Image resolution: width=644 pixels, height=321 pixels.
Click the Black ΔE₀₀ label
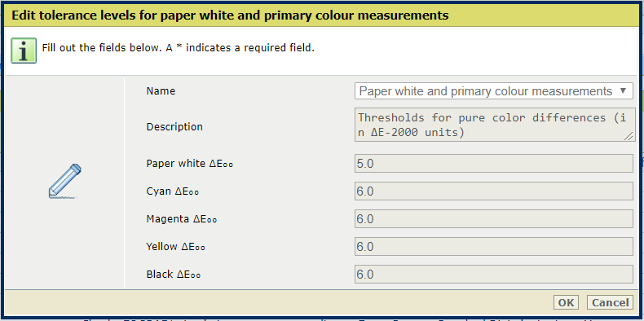click(x=174, y=275)
